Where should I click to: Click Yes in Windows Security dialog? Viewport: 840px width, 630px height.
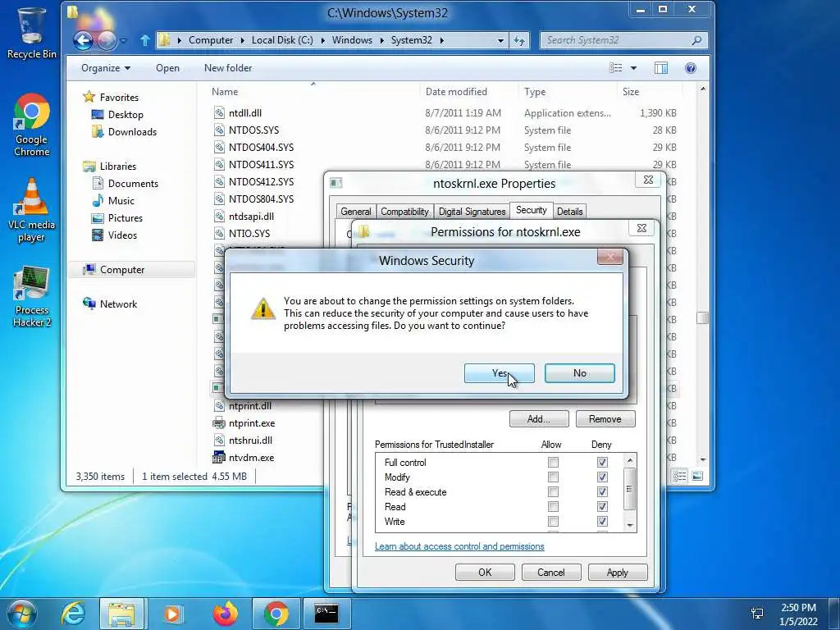pos(500,373)
